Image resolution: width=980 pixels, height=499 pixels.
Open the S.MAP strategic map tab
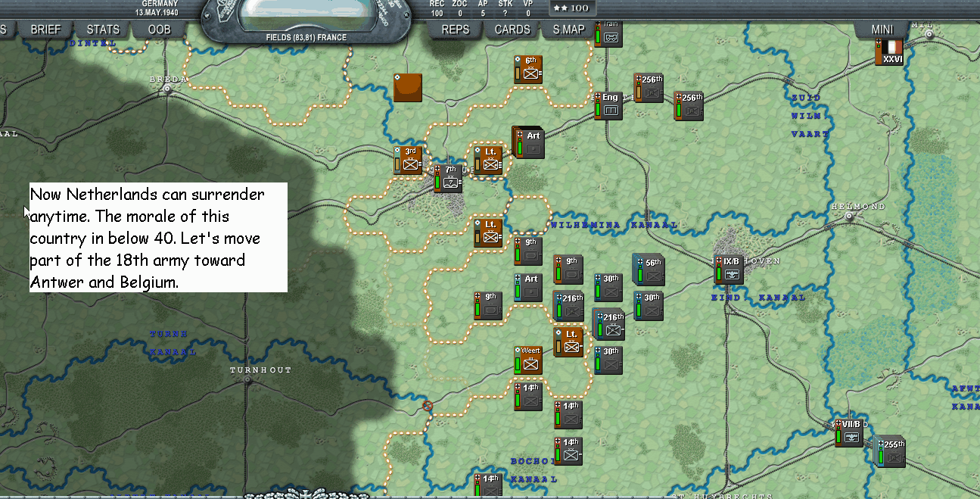tap(568, 30)
